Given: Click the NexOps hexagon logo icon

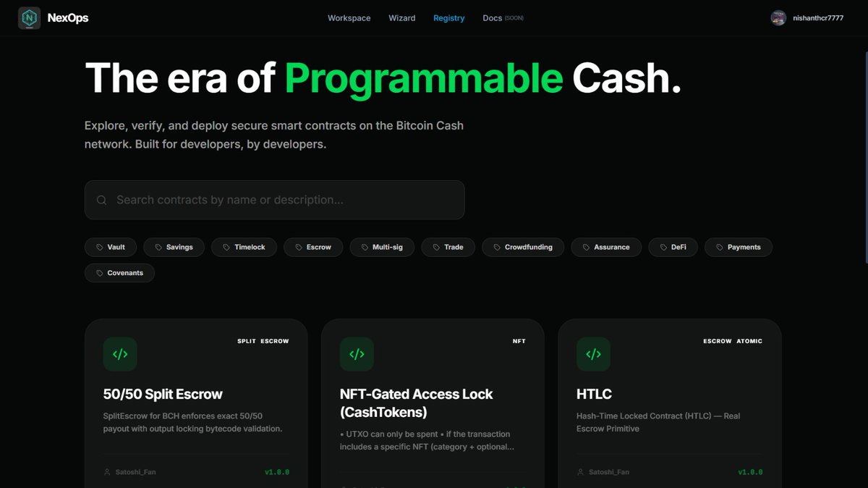Looking at the screenshot, I should tap(29, 17).
